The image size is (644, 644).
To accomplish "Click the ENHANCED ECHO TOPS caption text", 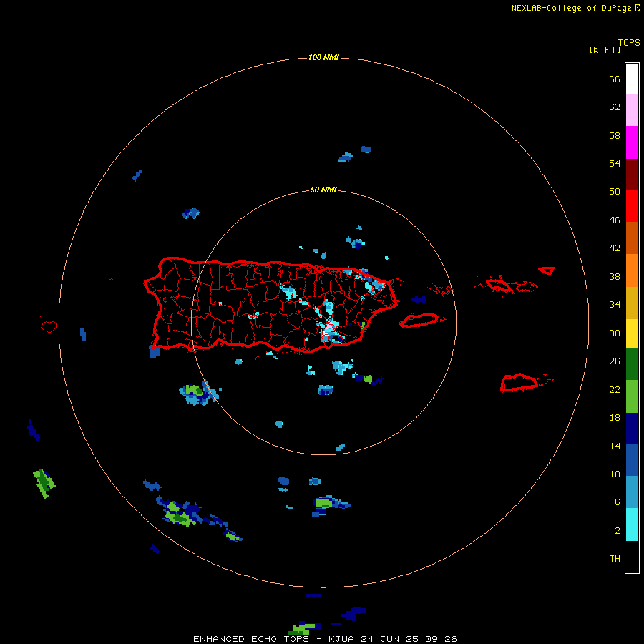I will coord(250,639).
